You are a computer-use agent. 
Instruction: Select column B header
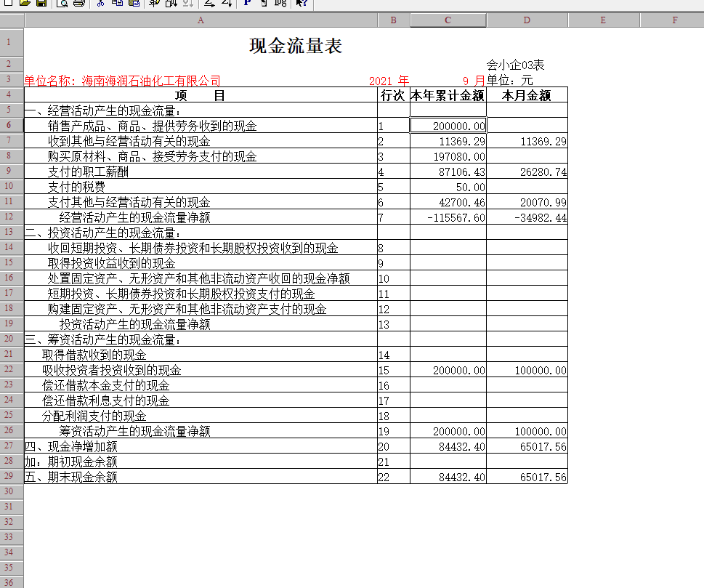[x=394, y=20]
